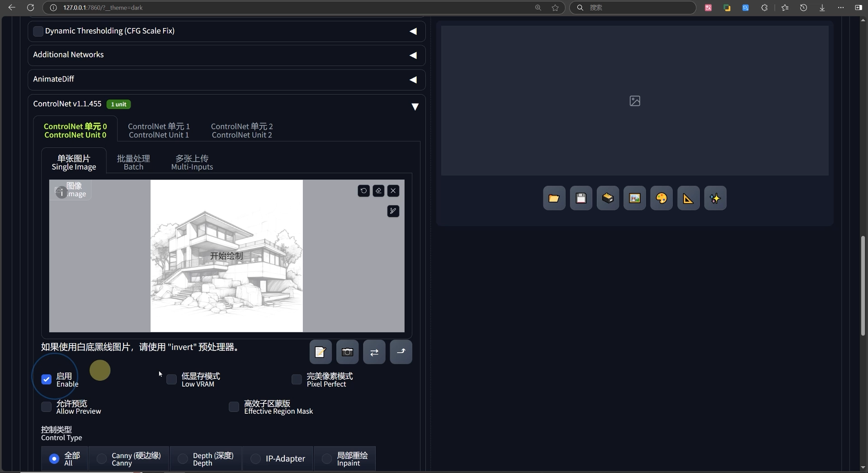The width and height of the screenshot is (868, 473).
Task: Select Canny control type radio
Action: point(102,459)
